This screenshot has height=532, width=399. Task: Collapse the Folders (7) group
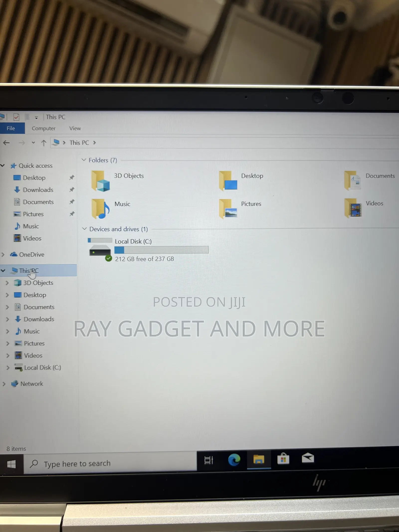point(84,160)
